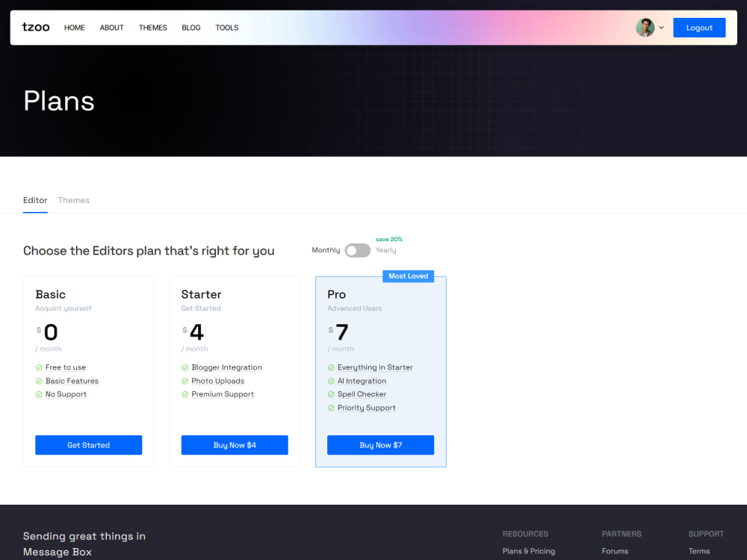Viewport: 747px width, 560px height.
Task: Click Spell Checker feature text
Action: [x=362, y=393]
